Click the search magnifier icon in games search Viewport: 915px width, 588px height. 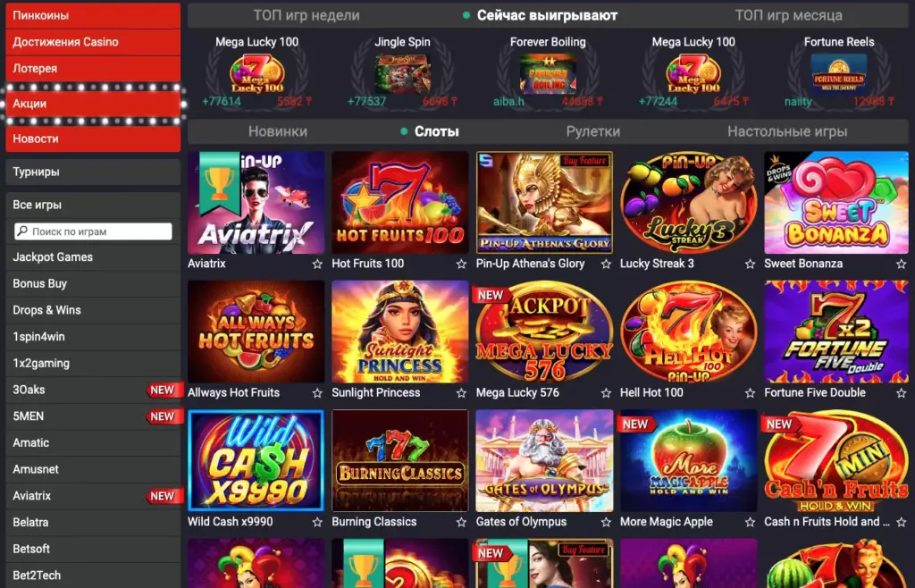(x=22, y=231)
